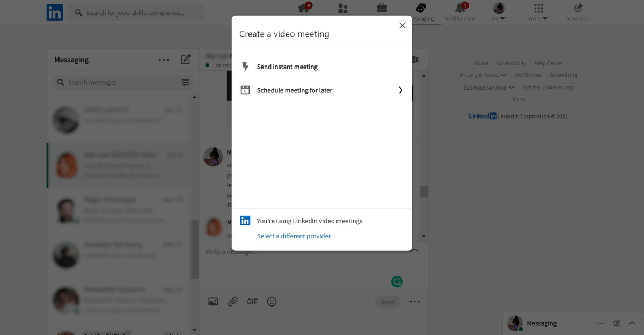This screenshot has width=644, height=335.
Task: Click the LinkedIn video meetings logo icon
Action: [245, 221]
